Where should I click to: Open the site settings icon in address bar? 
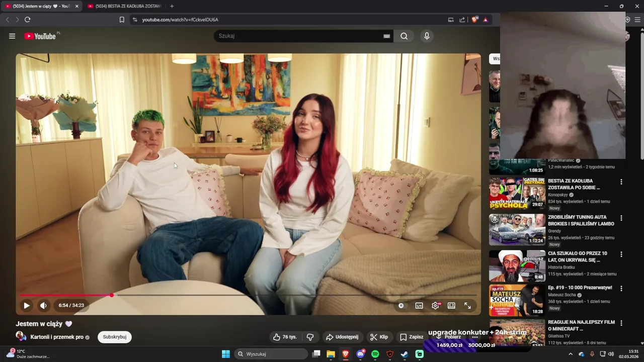click(x=135, y=20)
